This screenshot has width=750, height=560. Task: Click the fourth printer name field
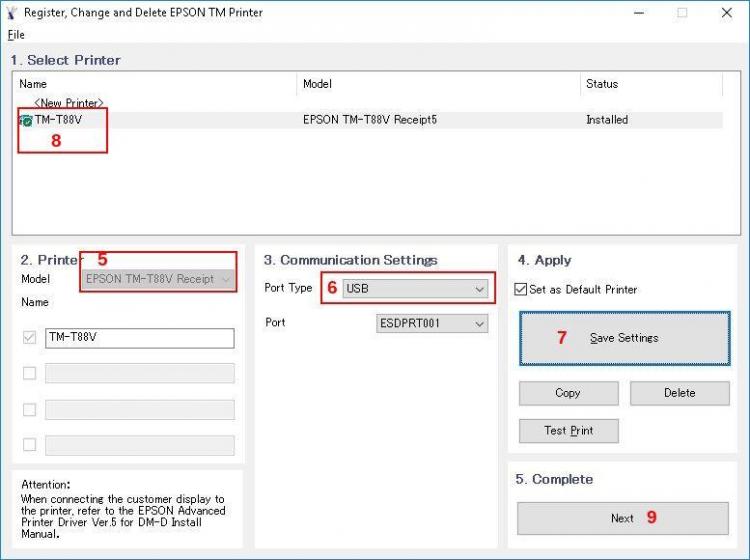pos(140,445)
